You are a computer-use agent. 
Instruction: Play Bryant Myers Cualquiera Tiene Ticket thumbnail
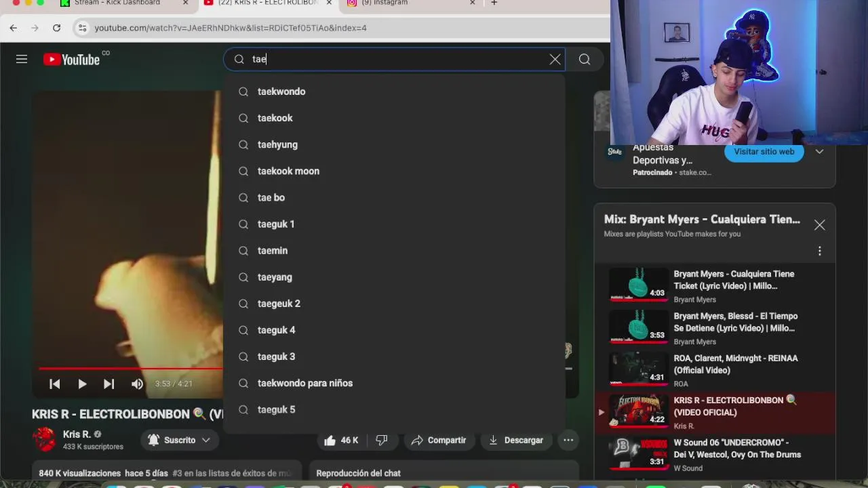point(638,285)
